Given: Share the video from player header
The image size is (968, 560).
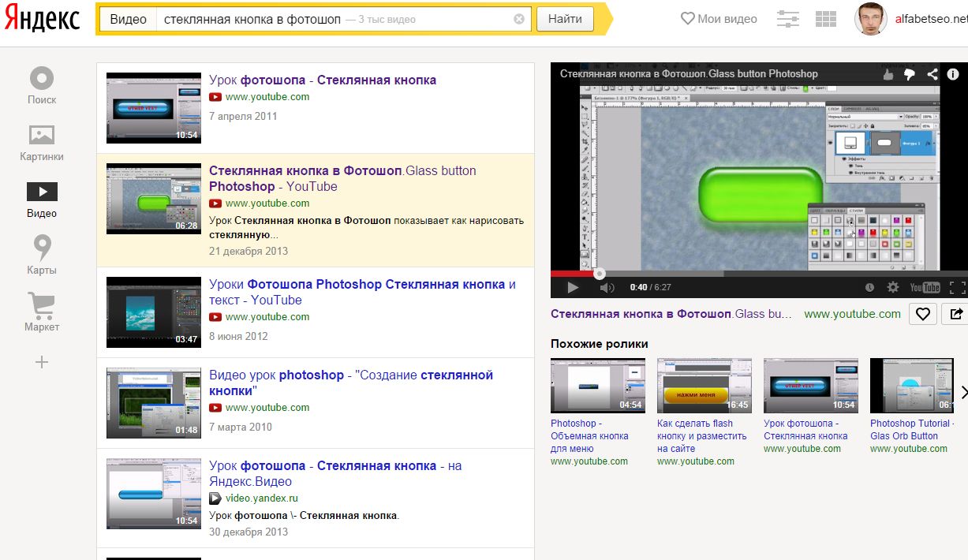Looking at the screenshot, I should pos(932,74).
